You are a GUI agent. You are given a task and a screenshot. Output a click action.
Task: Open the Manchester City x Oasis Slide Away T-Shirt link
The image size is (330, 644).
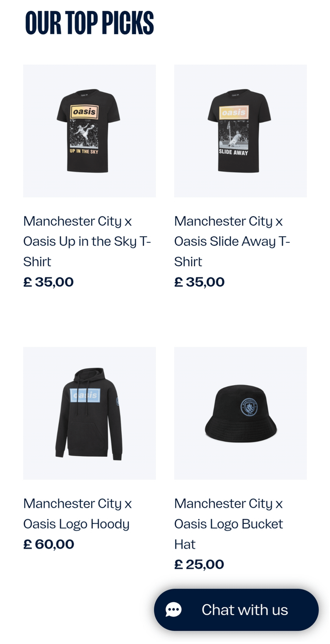(x=232, y=241)
